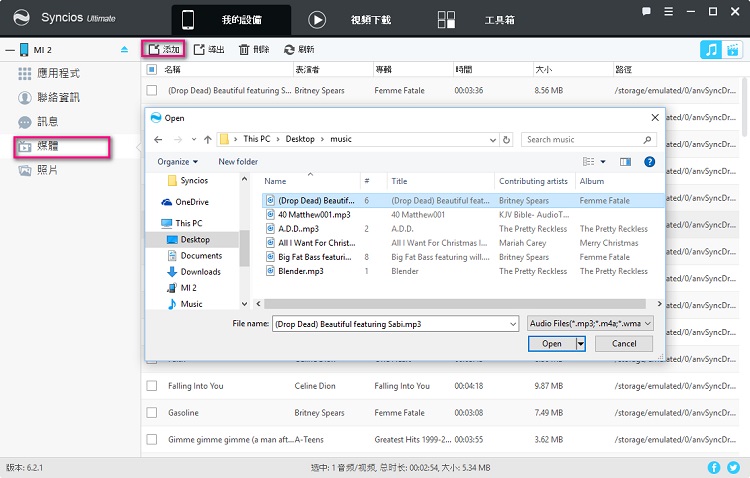Select Downloads in the navigation pane
Viewport: 750px width, 478px height.
194,272
